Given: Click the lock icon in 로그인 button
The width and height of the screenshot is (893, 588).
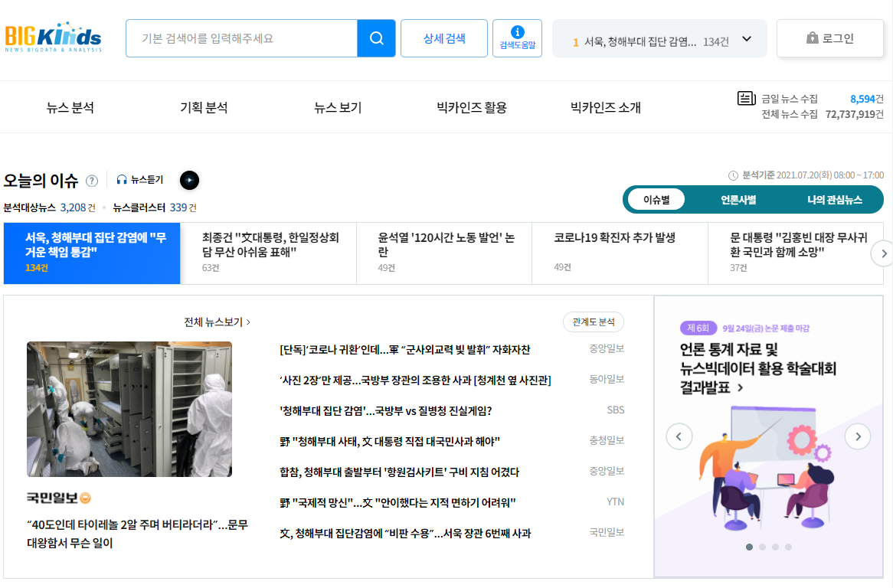Looking at the screenshot, I should tap(812, 38).
